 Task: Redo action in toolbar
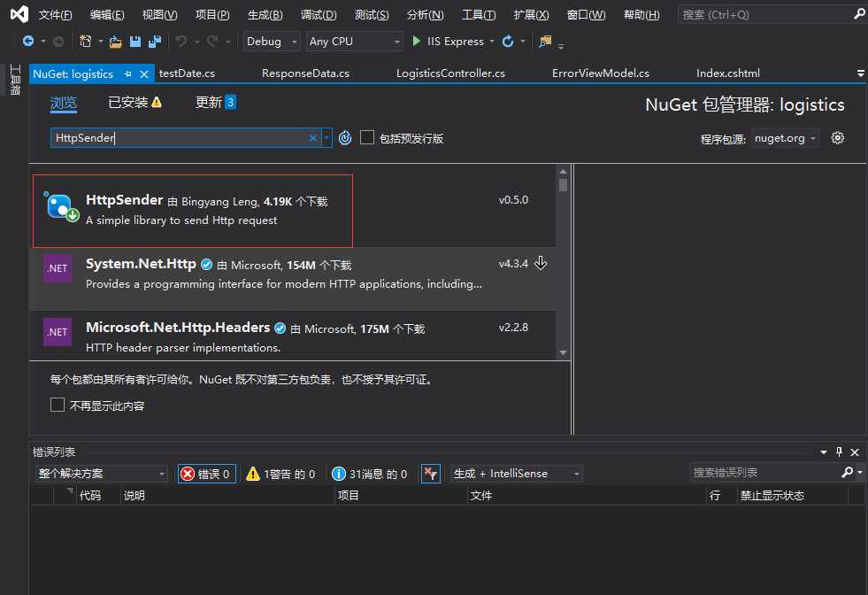tap(212, 41)
